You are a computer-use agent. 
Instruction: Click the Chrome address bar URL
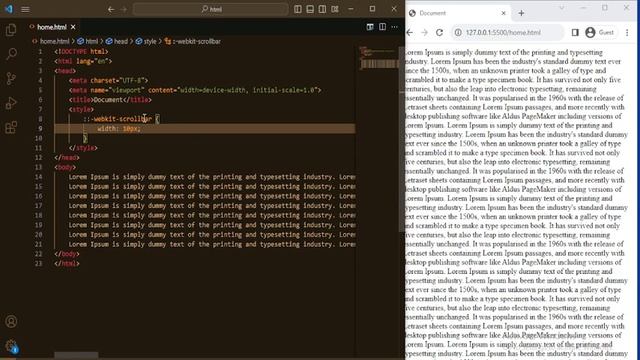tap(503, 32)
